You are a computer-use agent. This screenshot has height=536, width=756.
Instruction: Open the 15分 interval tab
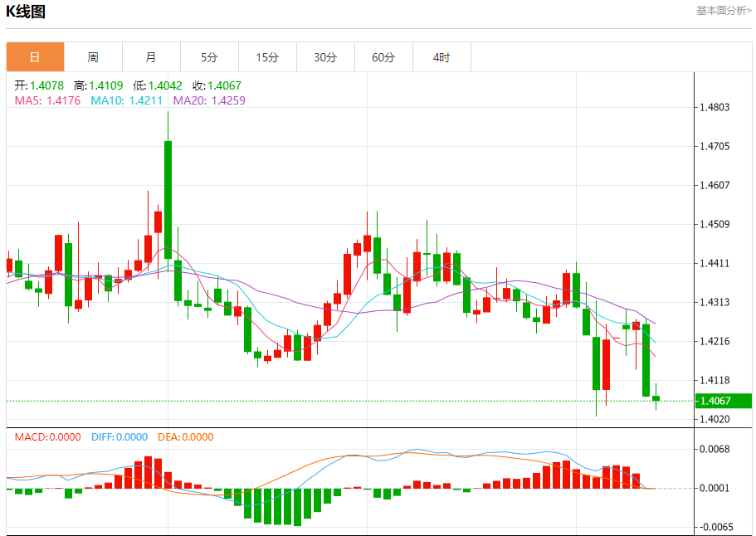267,57
